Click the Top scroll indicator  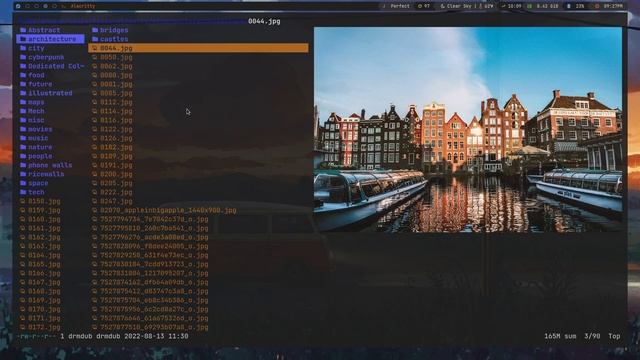coord(614,336)
